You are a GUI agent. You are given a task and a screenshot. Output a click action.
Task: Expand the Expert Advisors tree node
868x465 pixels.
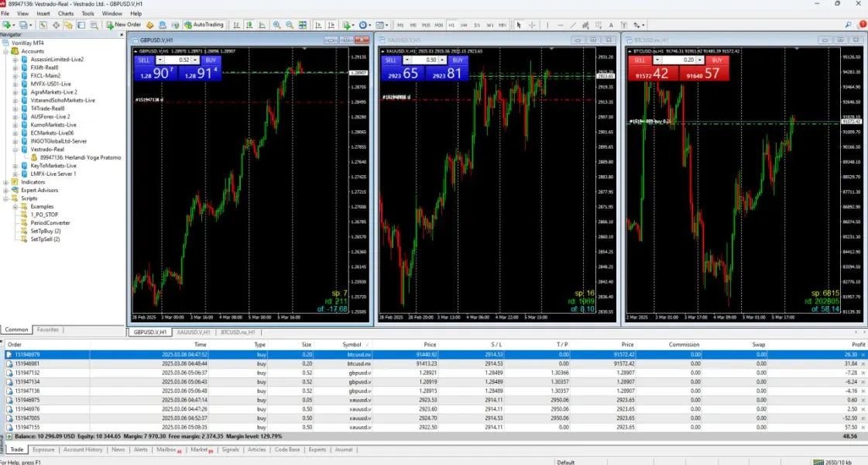coord(6,190)
